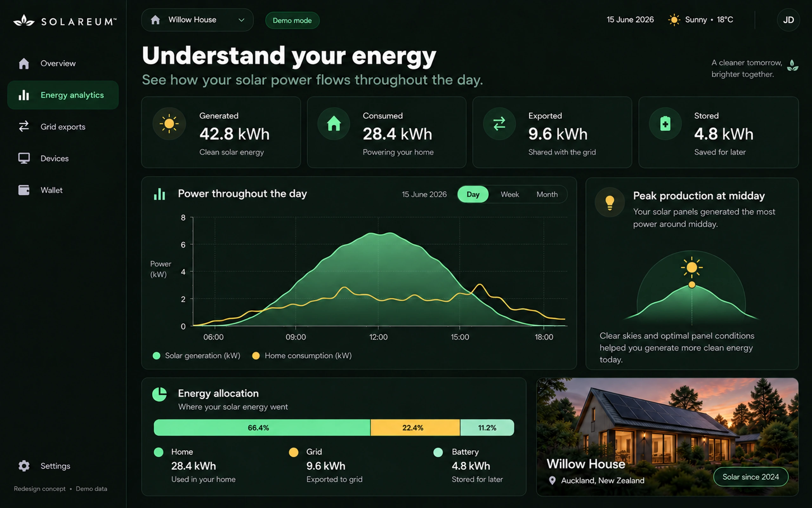
Task: Click the sun icon on Generated card
Action: pyautogui.click(x=169, y=124)
